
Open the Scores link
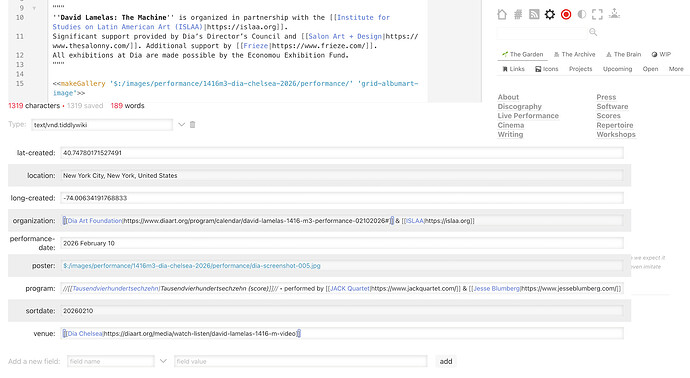(x=609, y=116)
